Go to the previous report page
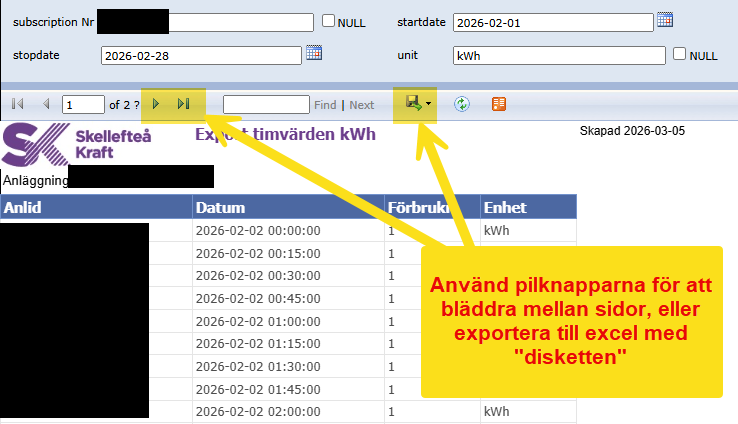Image resolution: width=738 pixels, height=424 pixels. point(45,104)
